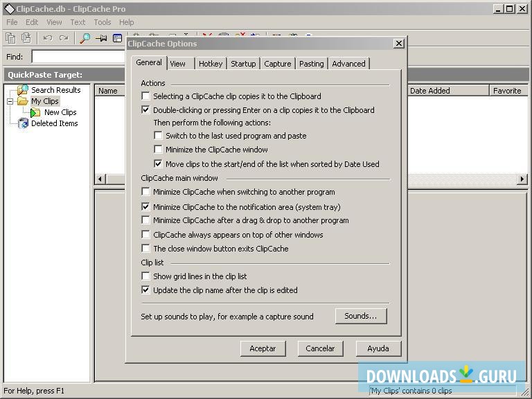Open the Help menu

tap(127, 22)
